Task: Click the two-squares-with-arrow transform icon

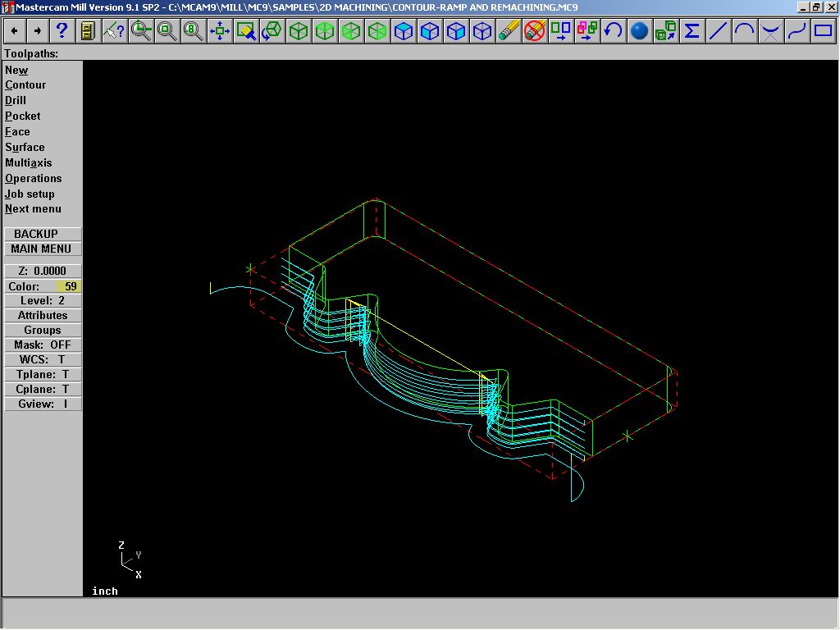Action: [561, 31]
